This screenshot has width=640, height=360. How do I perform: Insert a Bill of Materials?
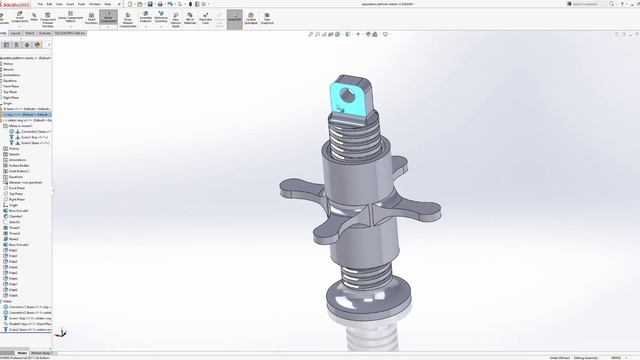190,18
